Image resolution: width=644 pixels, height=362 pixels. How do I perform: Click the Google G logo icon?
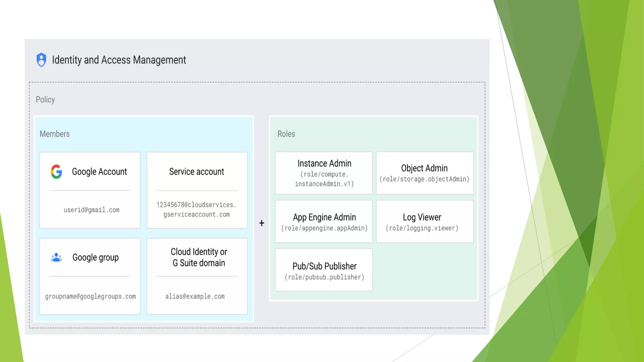tap(57, 172)
